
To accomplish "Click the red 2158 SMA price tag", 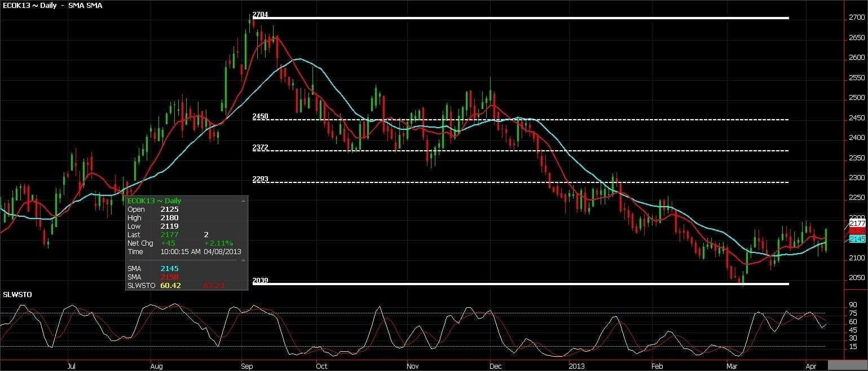I will pyautogui.click(x=857, y=232).
